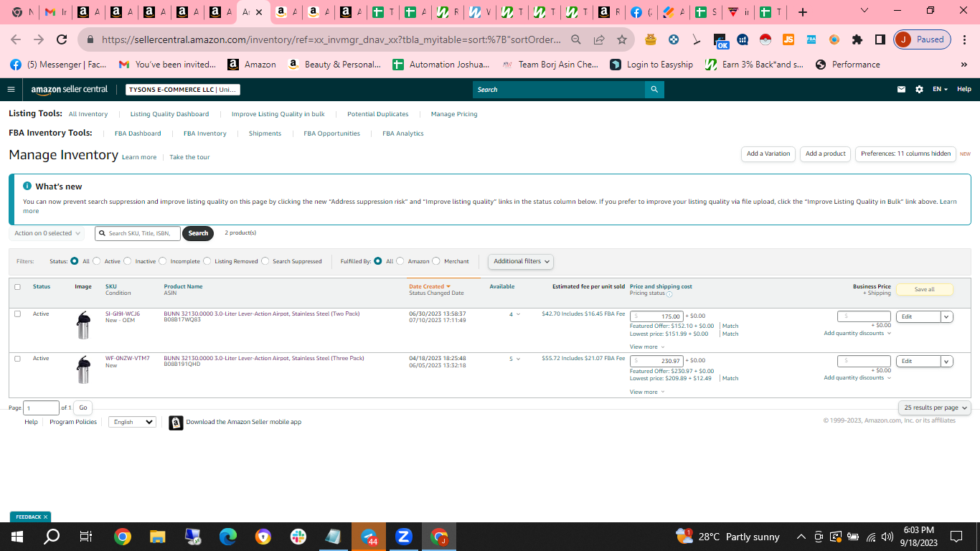Image resolution: width=980 pixels, height=551 pixels.
Task: Open the Chrome extensions puzzle icon
Action: (857, 39)
